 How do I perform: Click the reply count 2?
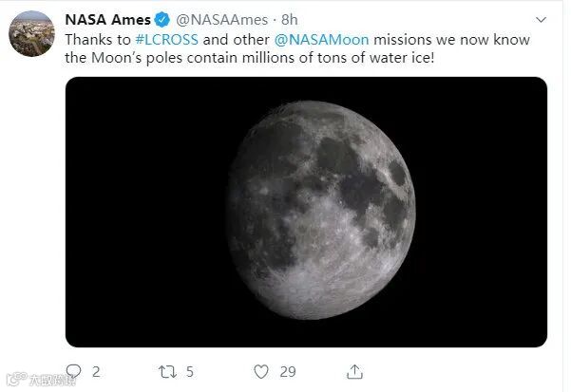[96, 371]
